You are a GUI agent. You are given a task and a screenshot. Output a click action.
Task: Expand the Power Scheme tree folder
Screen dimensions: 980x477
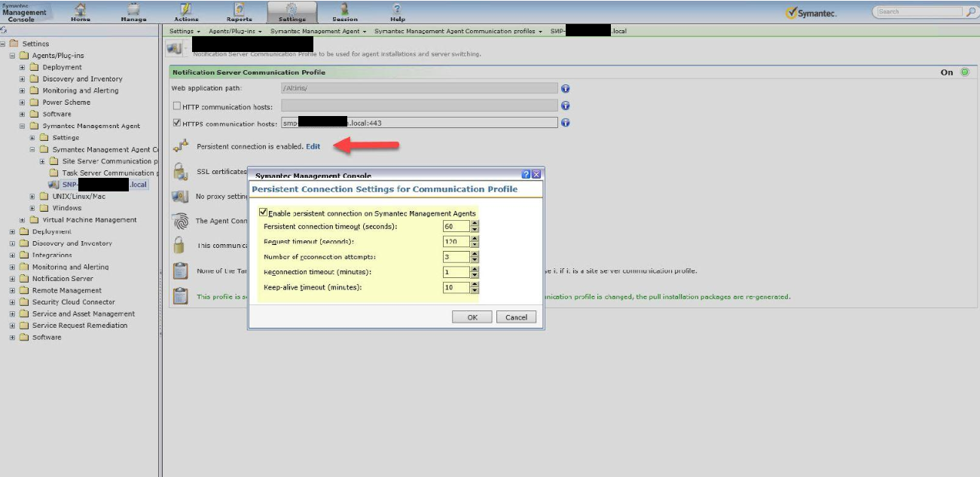23,102
